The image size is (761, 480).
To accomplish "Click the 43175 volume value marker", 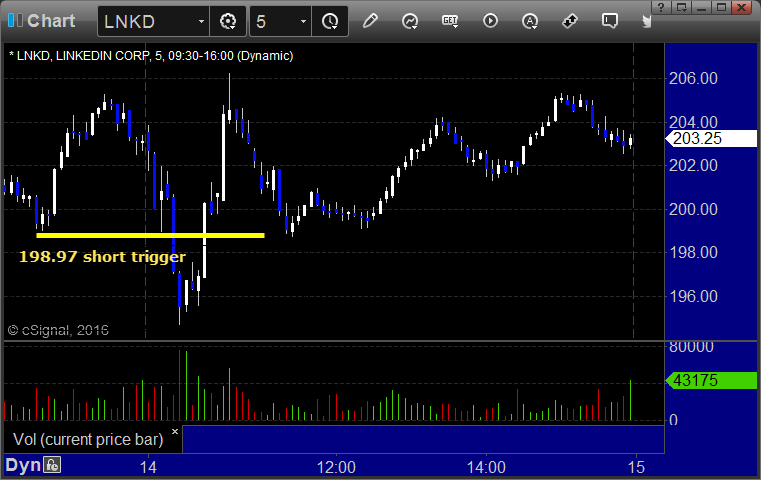I will point(711,380).
